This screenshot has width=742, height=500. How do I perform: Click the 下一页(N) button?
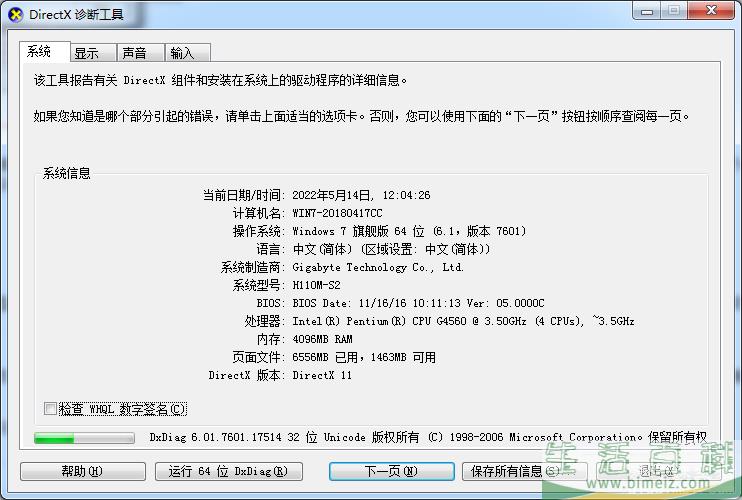391,471
